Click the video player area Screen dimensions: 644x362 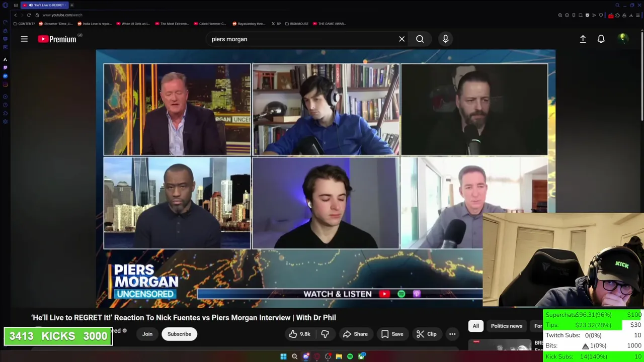[x=326, y=178]
